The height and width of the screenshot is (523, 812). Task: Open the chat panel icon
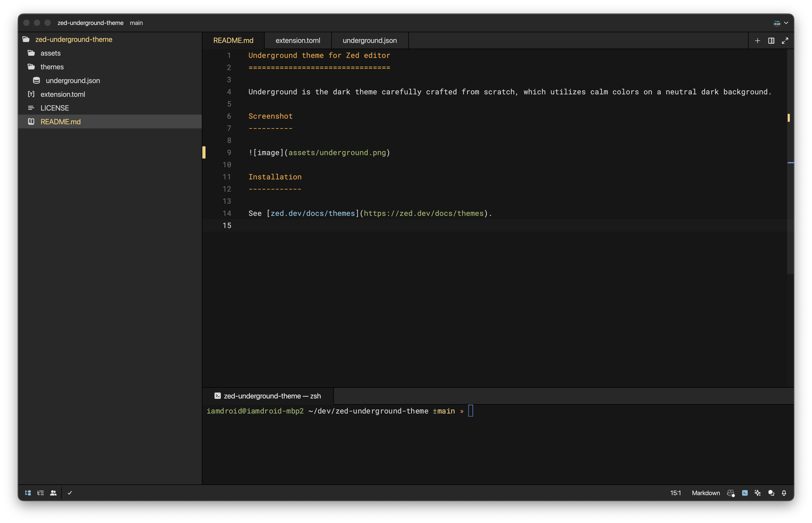[771, 493]
